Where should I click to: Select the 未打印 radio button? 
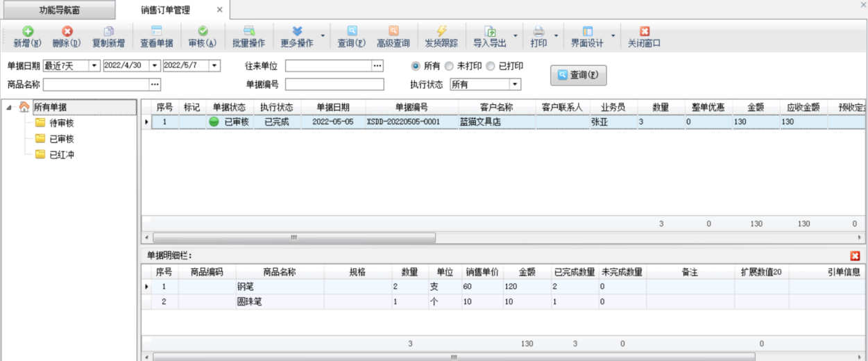click(x=449, y=66)
